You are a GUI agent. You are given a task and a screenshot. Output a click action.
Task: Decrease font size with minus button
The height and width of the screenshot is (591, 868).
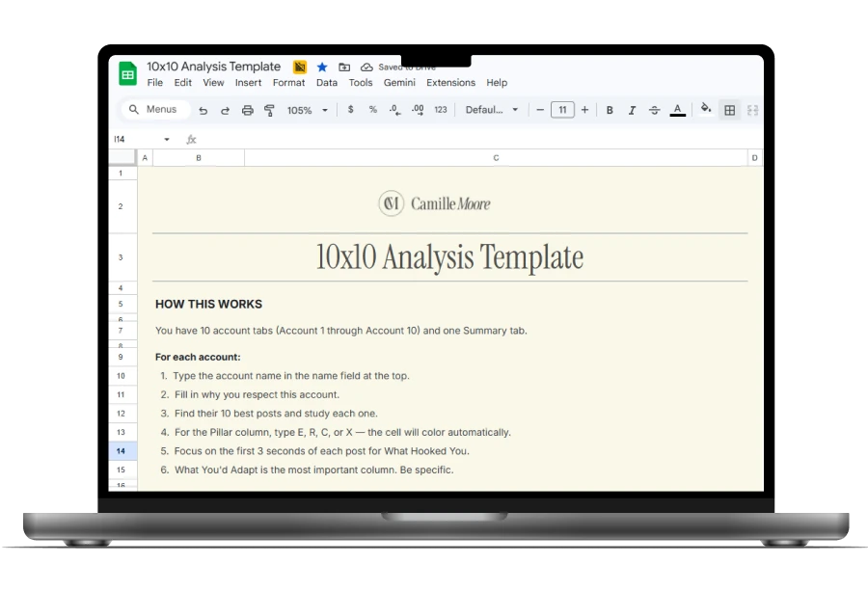coord(540,110)
